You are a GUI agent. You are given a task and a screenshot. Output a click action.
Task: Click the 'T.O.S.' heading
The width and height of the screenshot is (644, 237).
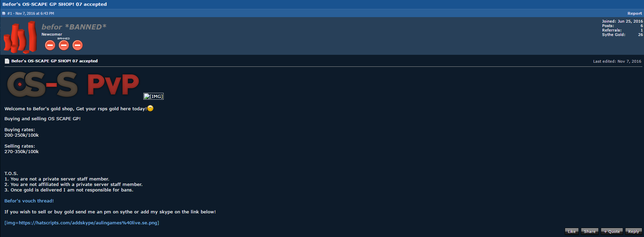pos(11,174)
